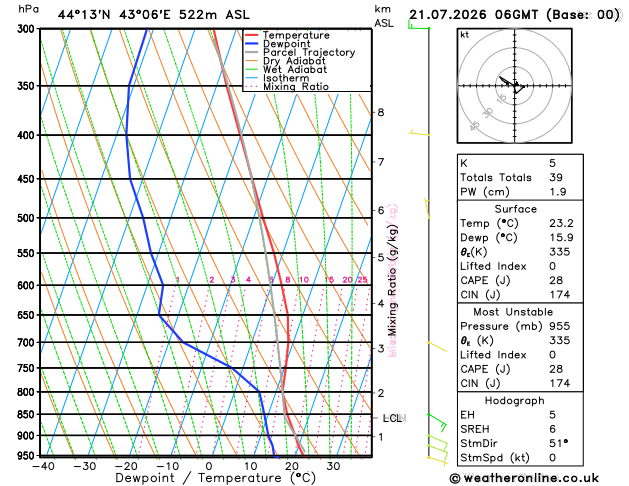
Task: Click the 30 temperature axis tick
Action: 333,466
